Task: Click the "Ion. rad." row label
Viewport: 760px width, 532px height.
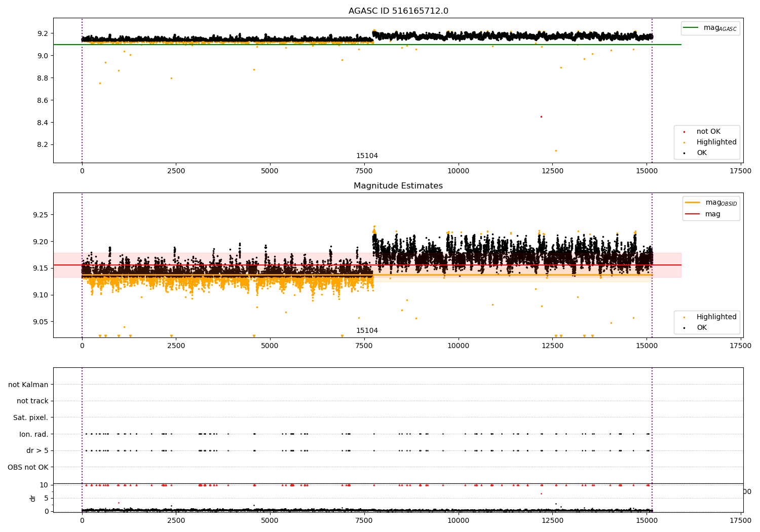Action: point(34,434)
